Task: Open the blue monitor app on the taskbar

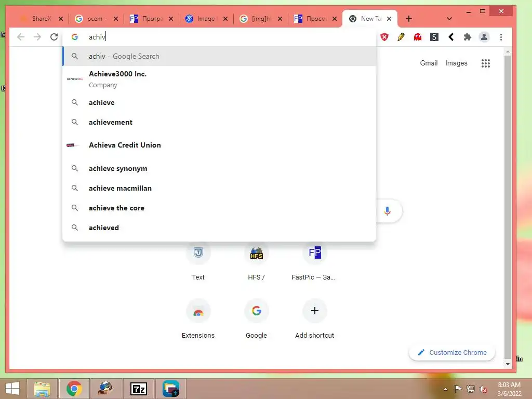Action: pyautogui.click(x=171, y=389)
